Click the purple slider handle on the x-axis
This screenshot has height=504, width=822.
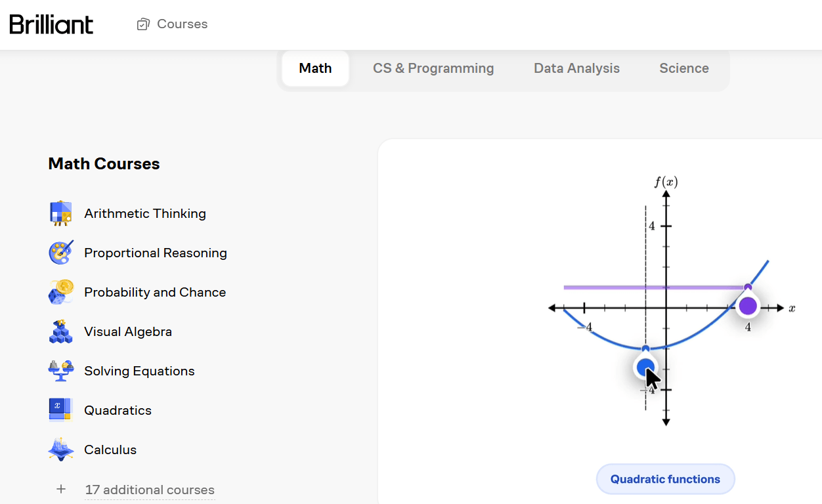coord(747,306)
